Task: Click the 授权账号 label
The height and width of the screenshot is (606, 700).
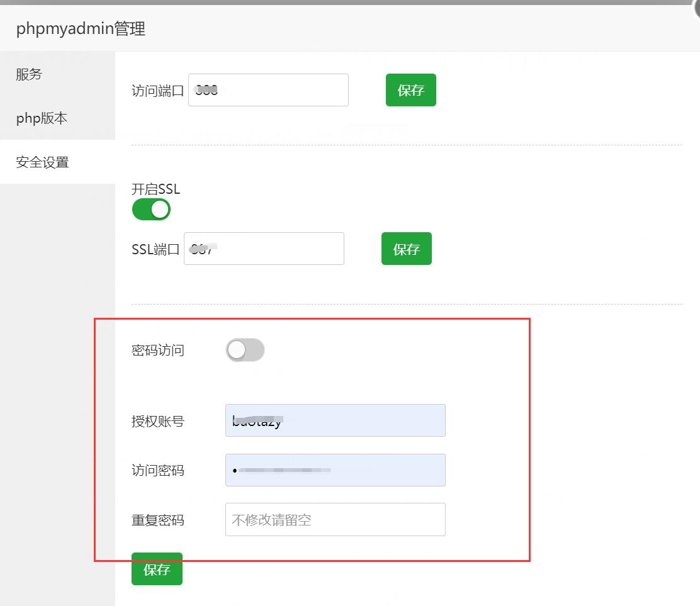Action: pyautogui.click(x=158, y=421)
